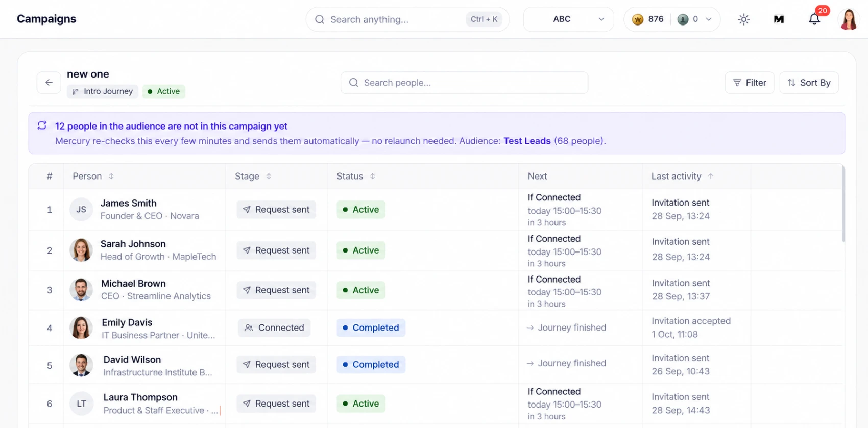This screenshot has height=428, width=868.
Task: Click the back arrow button
Action: point(49,83)
